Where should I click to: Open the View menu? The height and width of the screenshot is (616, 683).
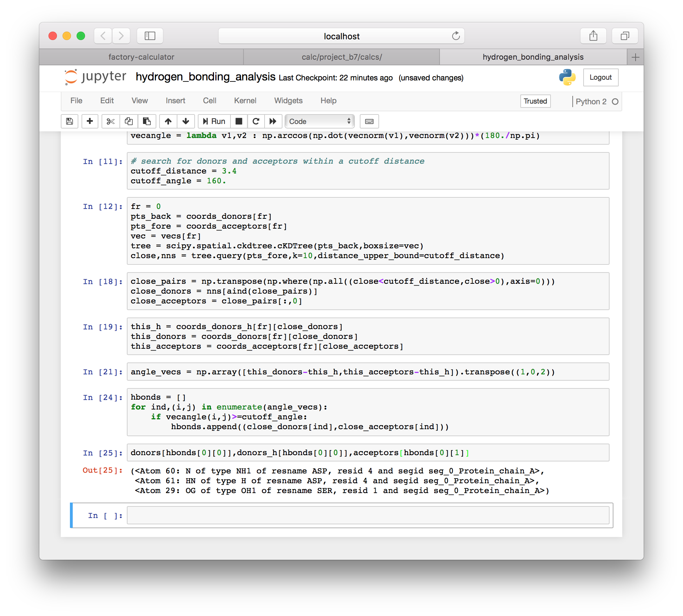139,101
